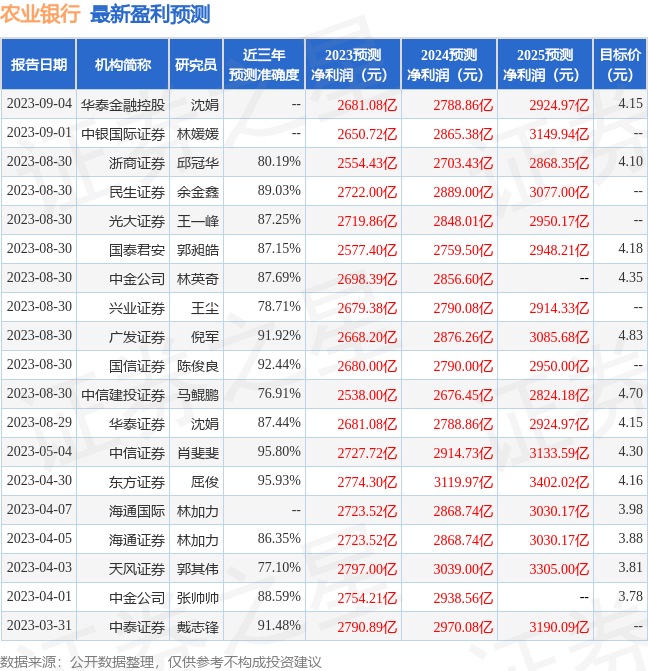Viewport: 648px width, 671px height.
Task: Click researcher 陈俊良
Action: 198,366
